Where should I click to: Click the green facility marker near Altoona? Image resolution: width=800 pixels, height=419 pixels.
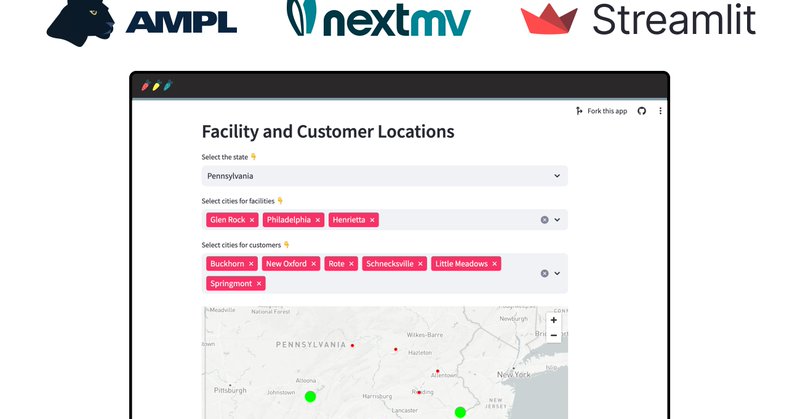310,397
